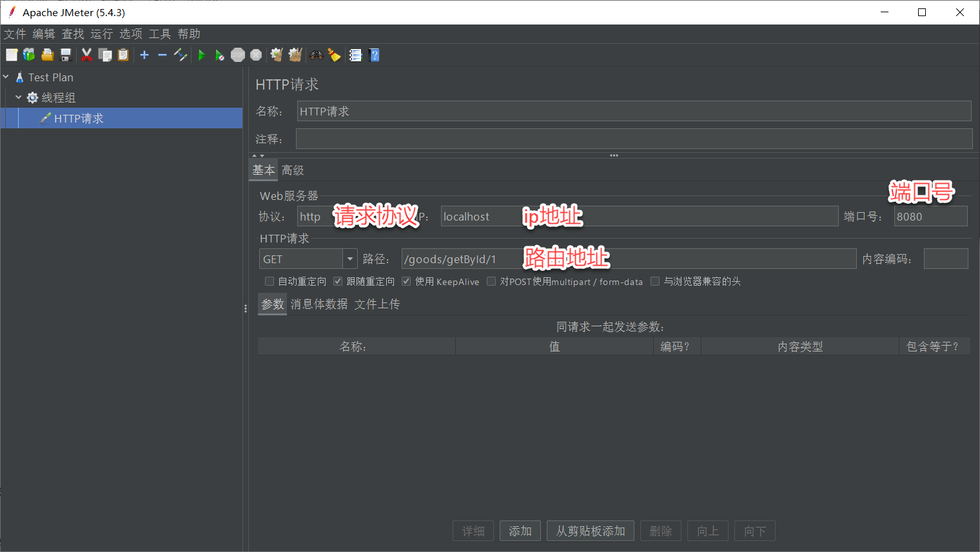Click the HTTP请求 pipette icon in tree
This screenshot has height=552, width=980.
pos(45,118)
